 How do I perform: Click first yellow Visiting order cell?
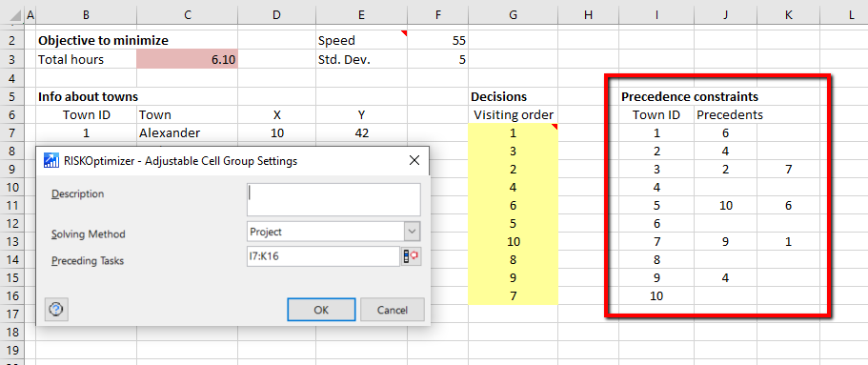click(x=513, y=132)
